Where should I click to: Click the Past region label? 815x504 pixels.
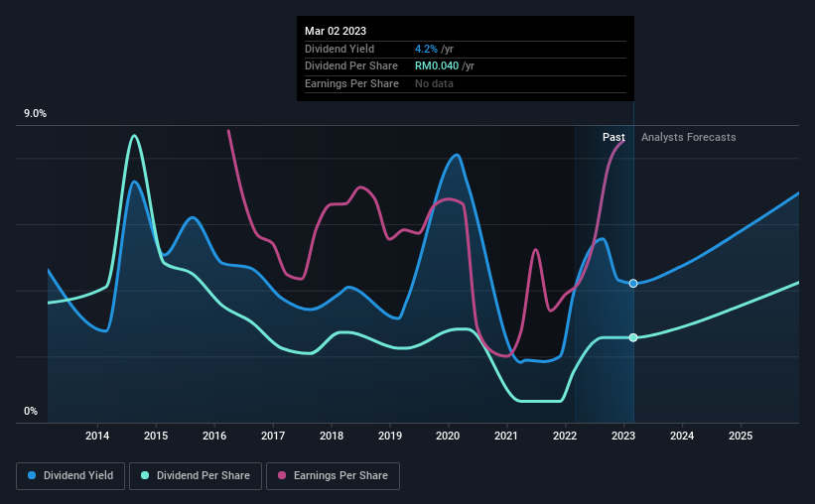[x=613, y=137]
